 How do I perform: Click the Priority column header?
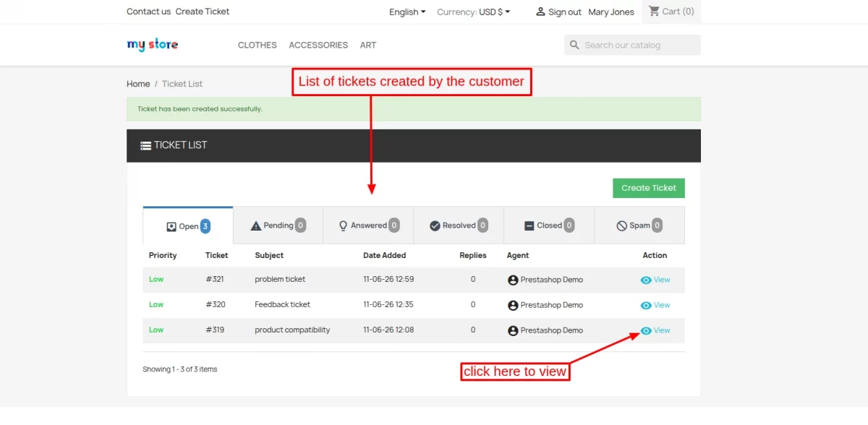click(x=163, y=255)
